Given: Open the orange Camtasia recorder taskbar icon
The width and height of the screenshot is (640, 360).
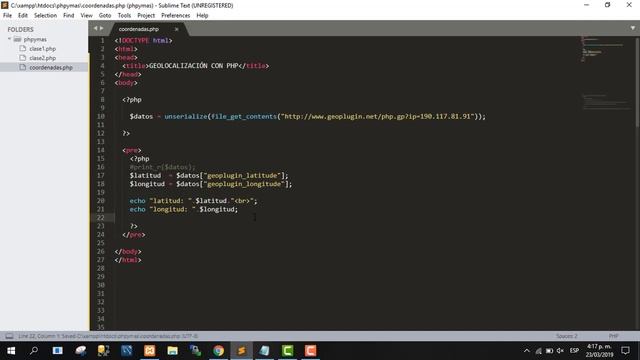Looking at the screenshot, I should tap(310, 351).
